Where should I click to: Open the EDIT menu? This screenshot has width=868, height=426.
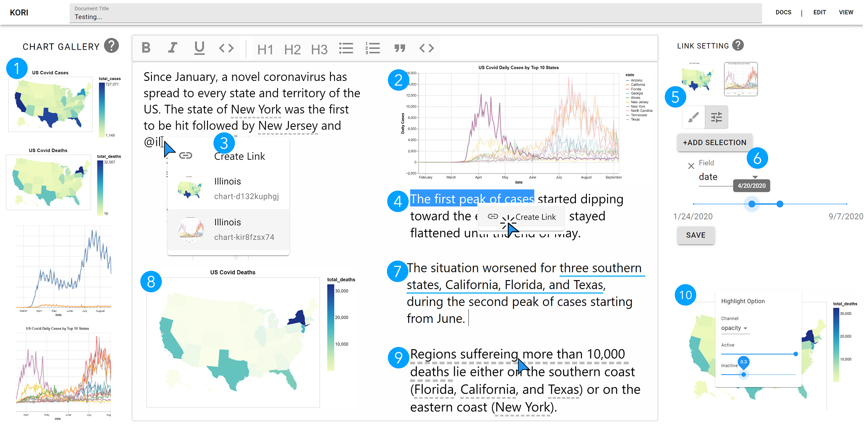coord(820,12)
